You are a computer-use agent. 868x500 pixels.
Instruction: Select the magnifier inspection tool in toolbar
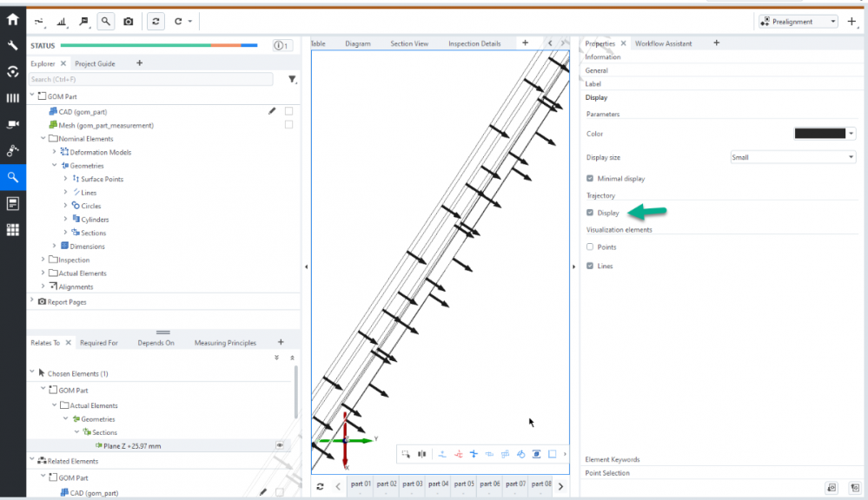[x=105, y=21]
